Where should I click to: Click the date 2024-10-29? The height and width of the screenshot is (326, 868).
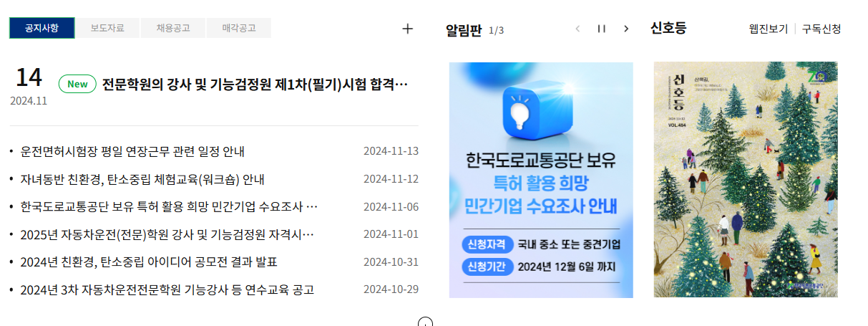[391, 289]
